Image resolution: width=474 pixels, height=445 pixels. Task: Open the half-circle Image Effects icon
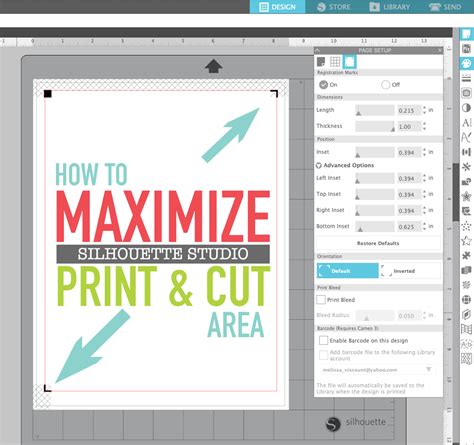click(x=467, y=108)
